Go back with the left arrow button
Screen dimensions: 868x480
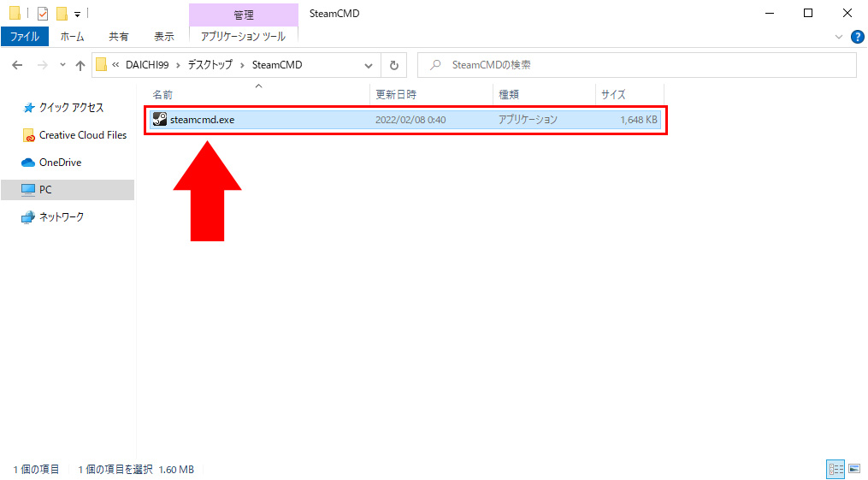pyautogui.click(x=17, y=65)
